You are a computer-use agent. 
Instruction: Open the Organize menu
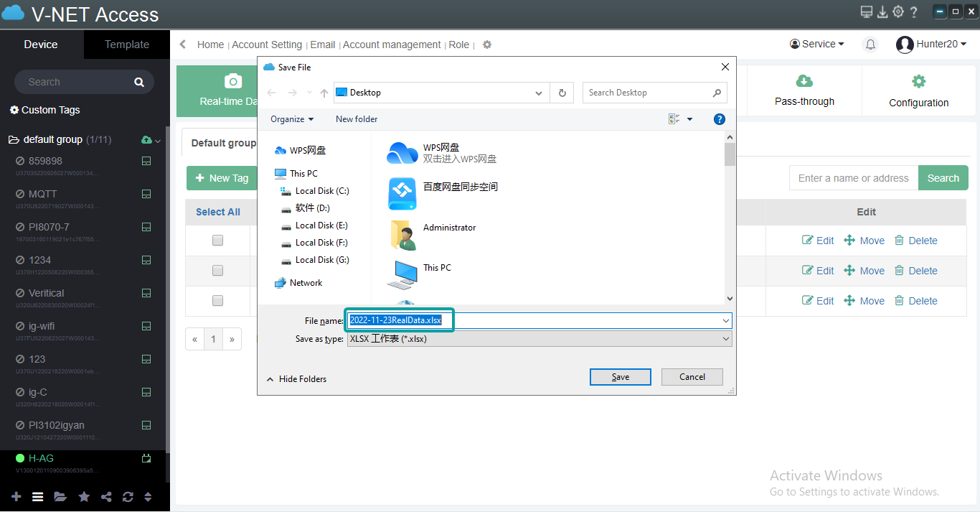click(292, 119)
